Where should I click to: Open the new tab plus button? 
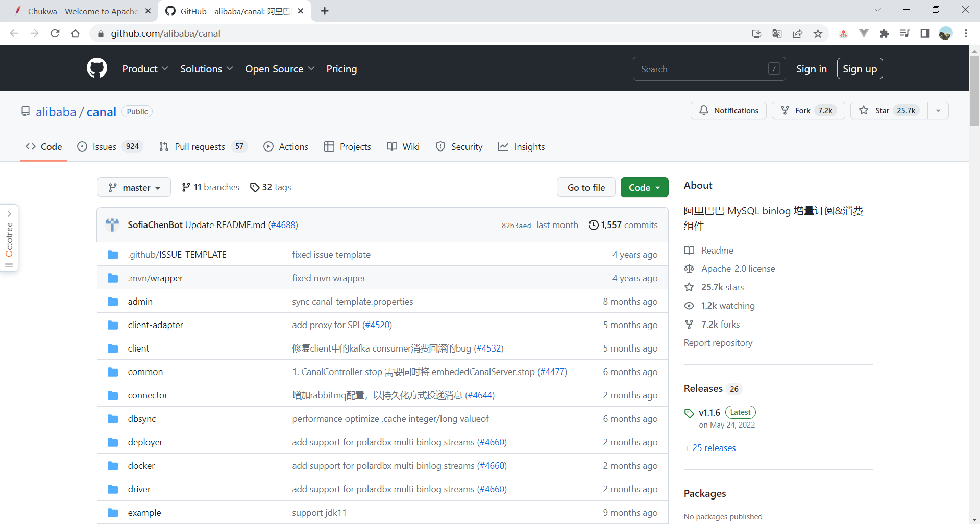pos(325,11)
